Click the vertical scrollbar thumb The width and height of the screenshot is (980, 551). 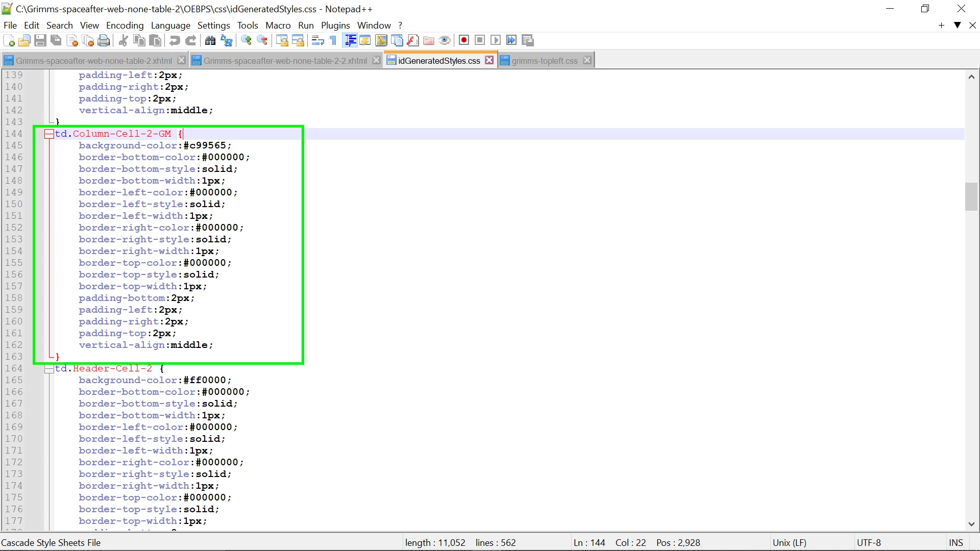[971, 196]
